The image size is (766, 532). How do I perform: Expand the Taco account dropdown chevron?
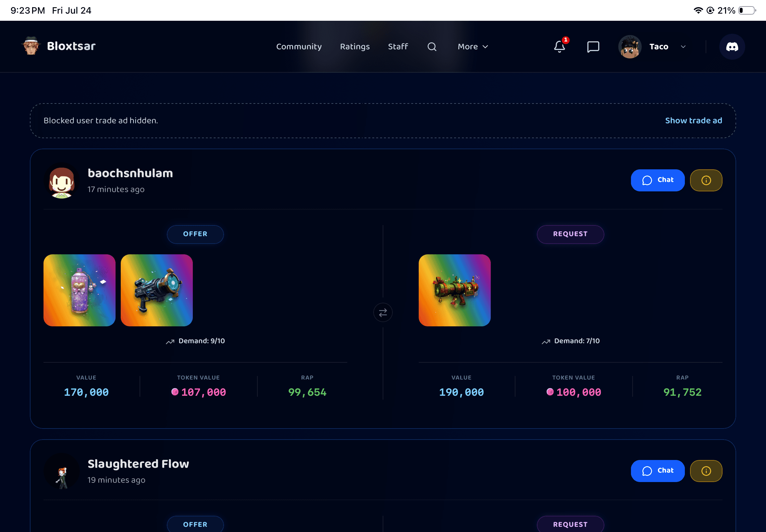point(683,47)
